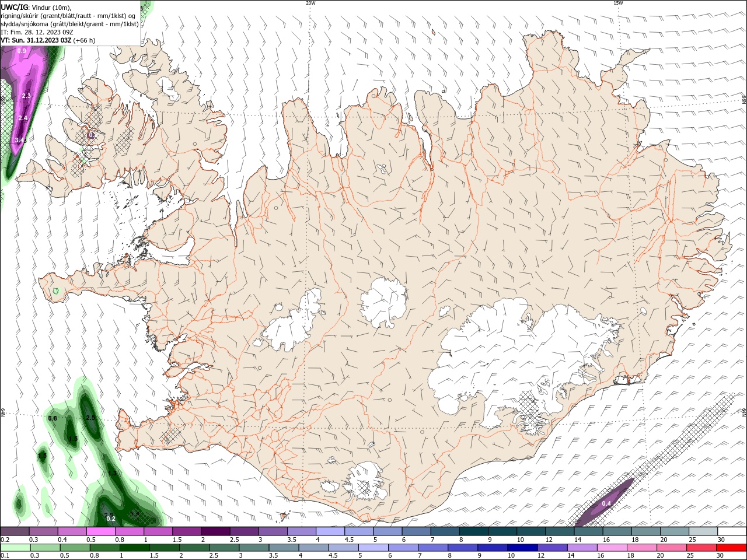Click periwinkle swatch labeled 4 in upper legend row

click(330, 531)
